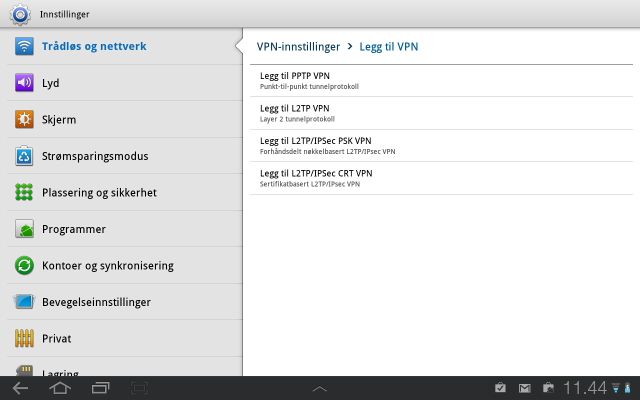The height and width of the screenshot is (400, 640).
Task: Expand the up-chevron in the bottom bar
Action: [320, 388]
